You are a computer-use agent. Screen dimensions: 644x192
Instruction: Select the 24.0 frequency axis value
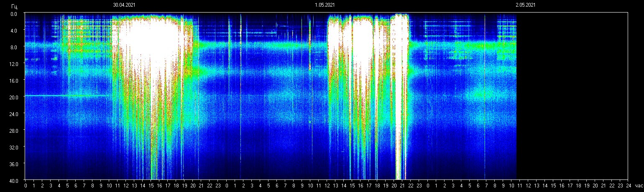coord(13,114)
